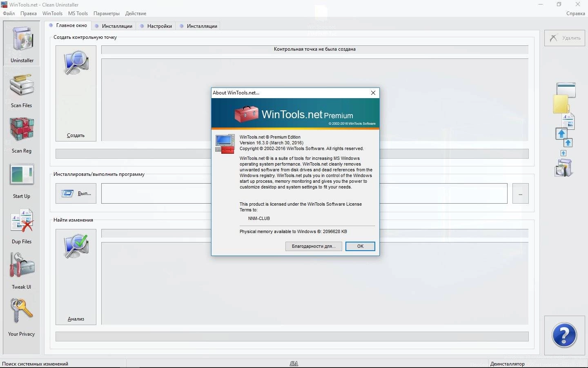This screenshot has height=368, width=588.
Task: Open the MS Tools menu
Action: (x=78, y=13)
